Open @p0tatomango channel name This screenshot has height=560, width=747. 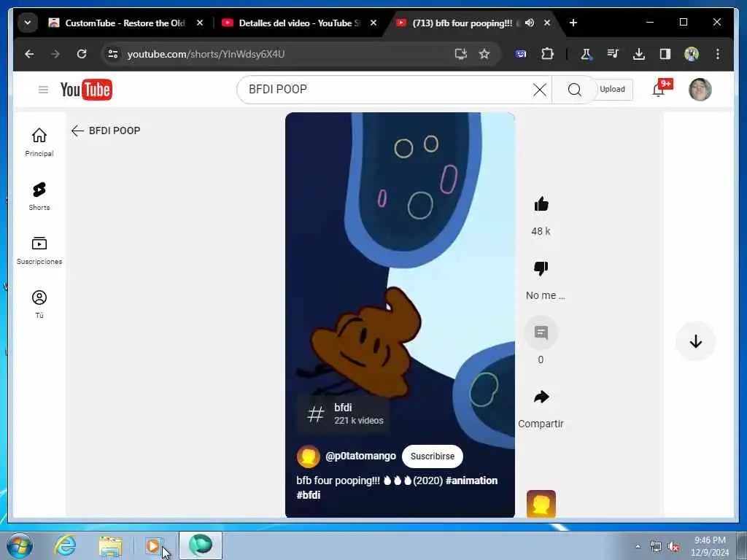[360, 456]
